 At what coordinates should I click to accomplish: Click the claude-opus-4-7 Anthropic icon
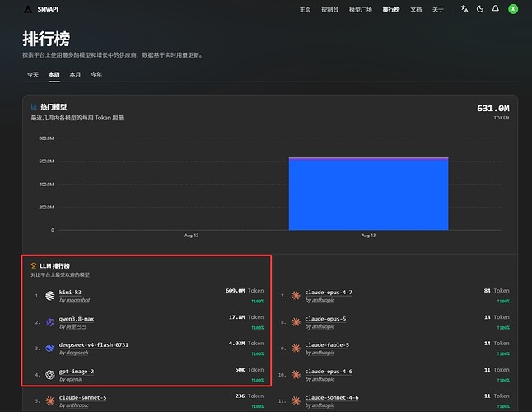tap(296, 296)
